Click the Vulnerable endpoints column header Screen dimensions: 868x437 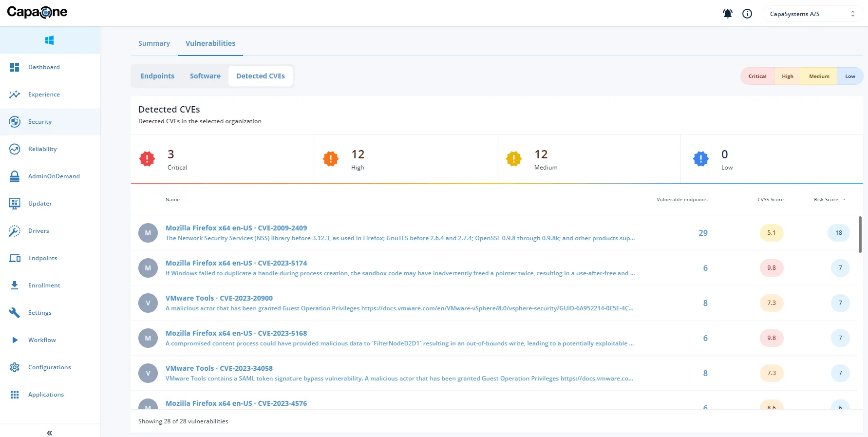click(x=682, y=200)
